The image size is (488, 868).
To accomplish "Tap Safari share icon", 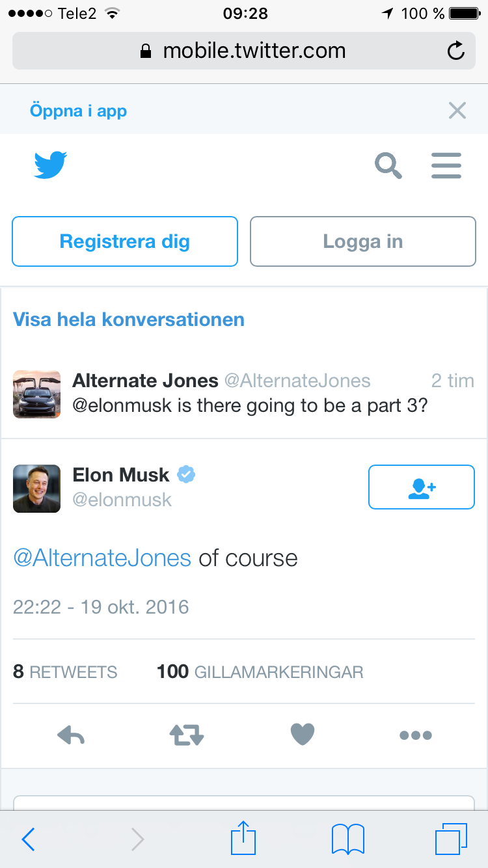I will (x=244, y=838).
